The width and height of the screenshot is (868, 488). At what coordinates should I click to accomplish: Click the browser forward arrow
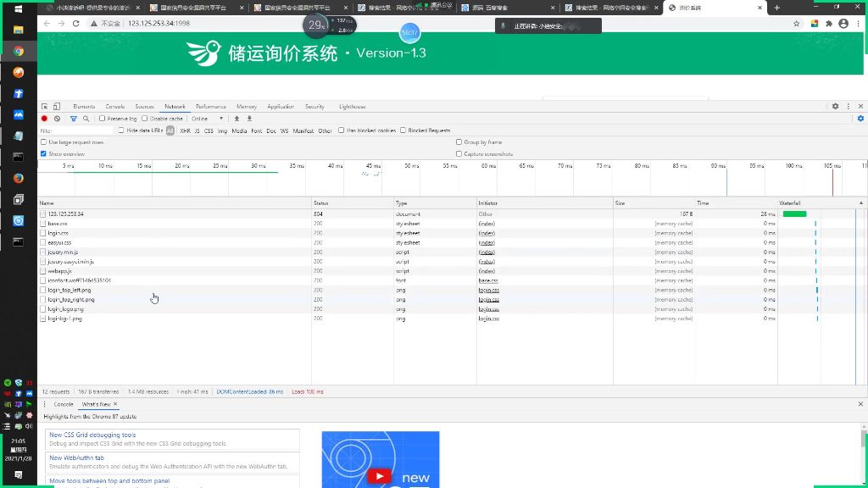[61, 23]
